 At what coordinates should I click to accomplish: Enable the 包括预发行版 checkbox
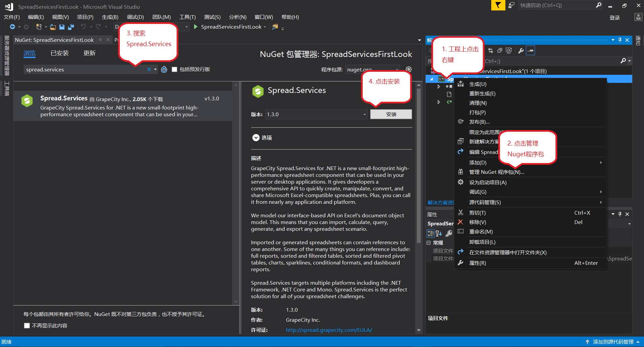[175, 69]
